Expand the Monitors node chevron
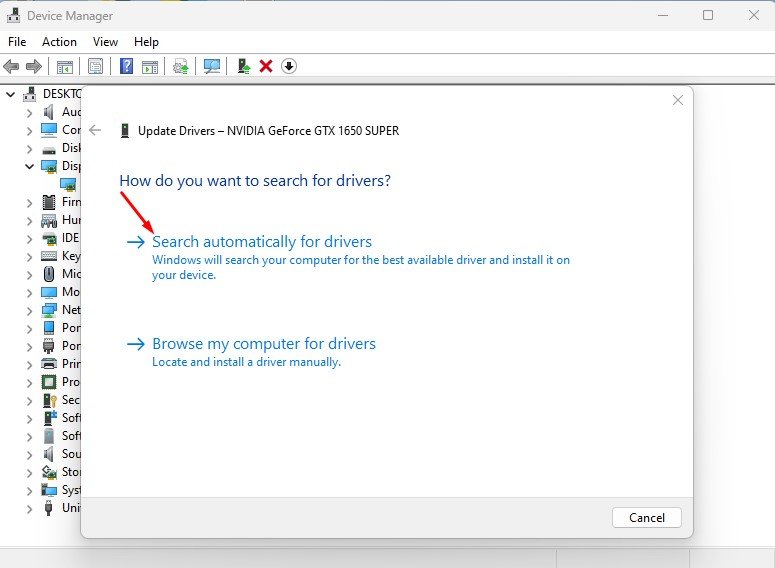The width and height of the screenshot is (775, 568). (29, 293)
